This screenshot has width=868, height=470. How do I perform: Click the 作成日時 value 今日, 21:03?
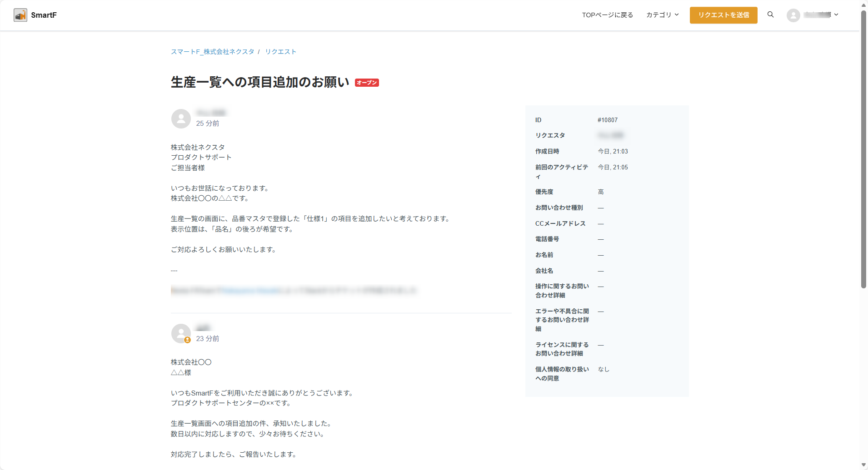pos(613,152)
